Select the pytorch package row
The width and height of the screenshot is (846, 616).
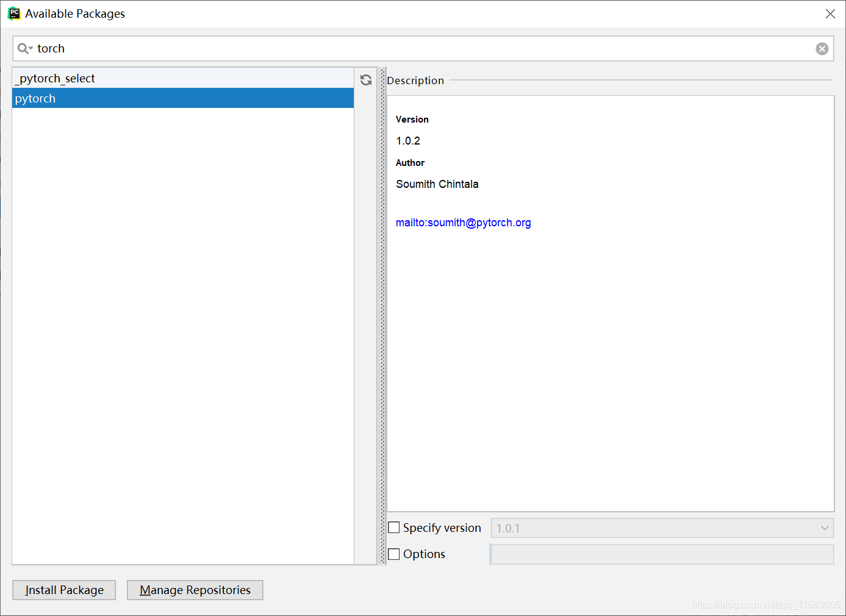[x=183, y=98]
